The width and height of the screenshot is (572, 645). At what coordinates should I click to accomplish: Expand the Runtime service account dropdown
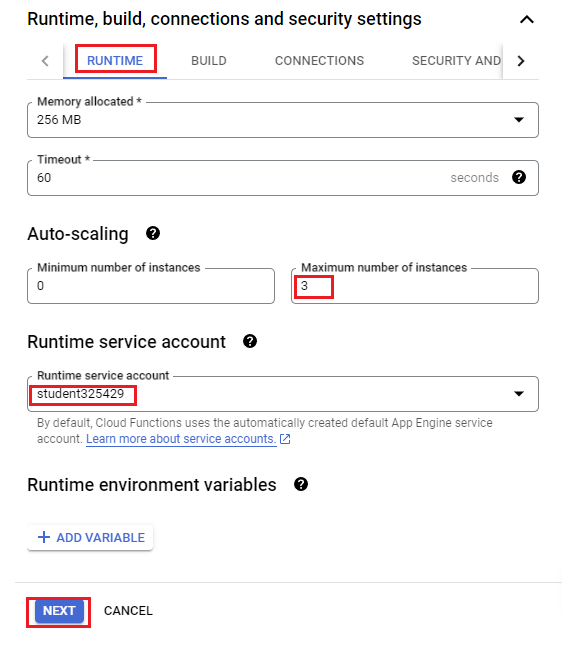pos(283,394)
